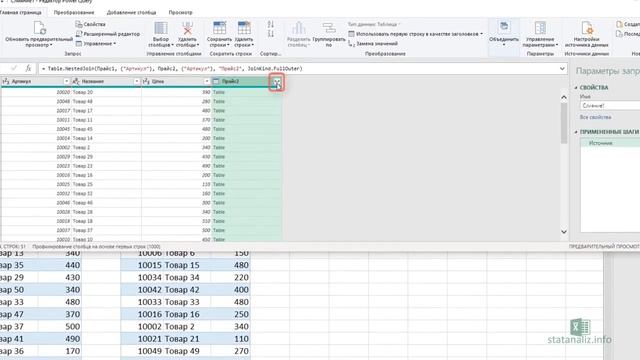Click the vertical scrollbar thumb of preview

coord(564,123)
